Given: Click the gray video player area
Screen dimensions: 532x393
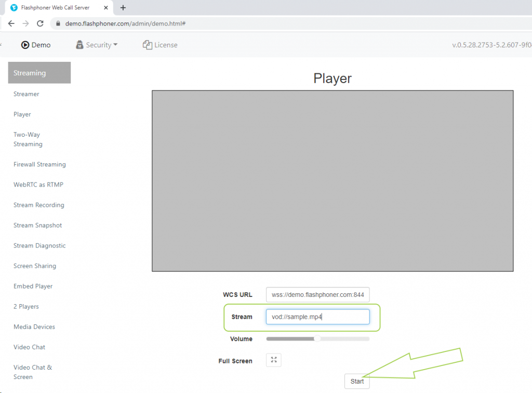Looking at the screenshot, I should point(332,181).
